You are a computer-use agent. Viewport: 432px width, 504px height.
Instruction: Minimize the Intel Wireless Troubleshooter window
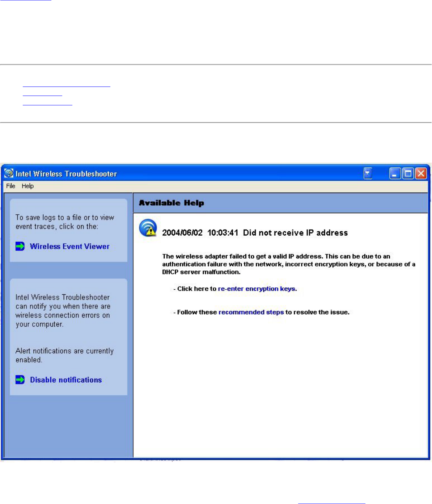(x=395, y=174)
